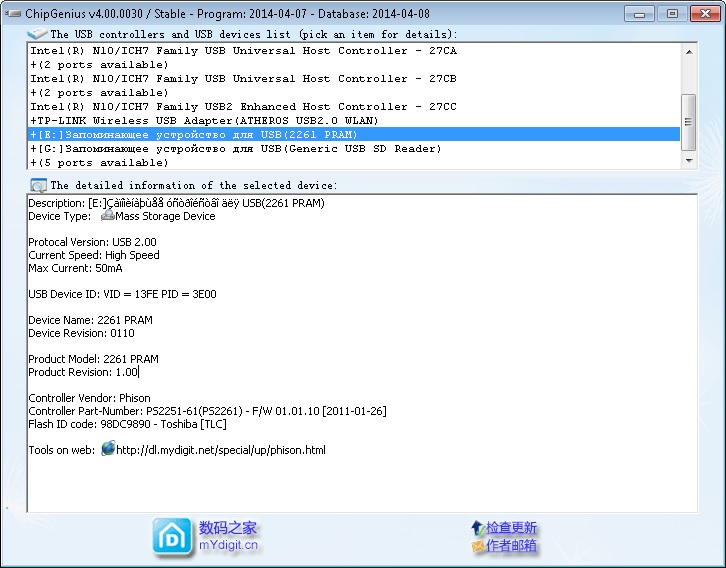The width and height of the screenshot is (726, 568).
Task: Click the Device Revision: 0110 line
Action: pyautogui.click(x=81, y=333)
